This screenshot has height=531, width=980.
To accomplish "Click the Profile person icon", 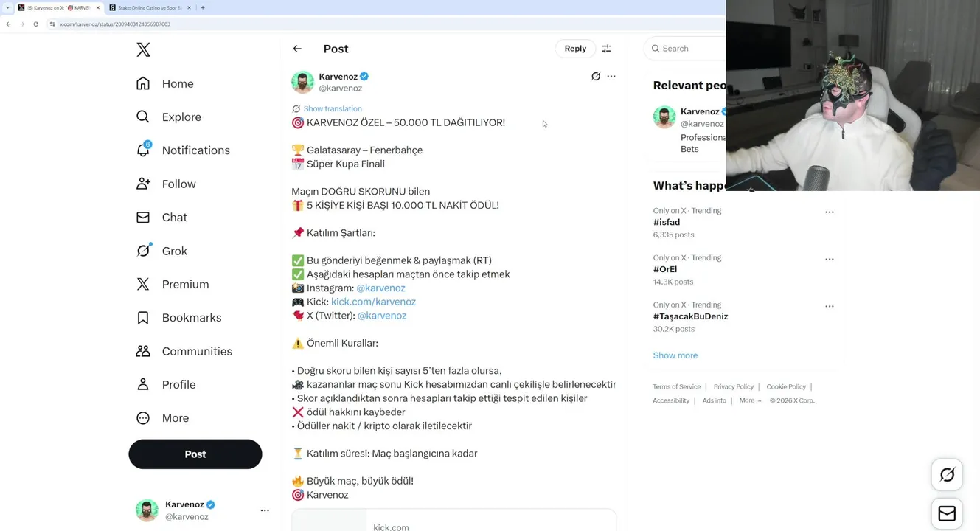I will tap(143, 384).
